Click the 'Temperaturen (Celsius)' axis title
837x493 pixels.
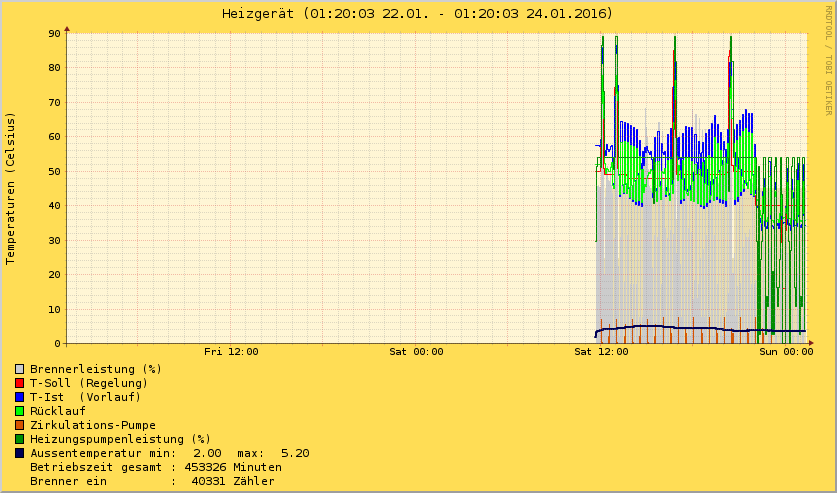tap(10, 188)
